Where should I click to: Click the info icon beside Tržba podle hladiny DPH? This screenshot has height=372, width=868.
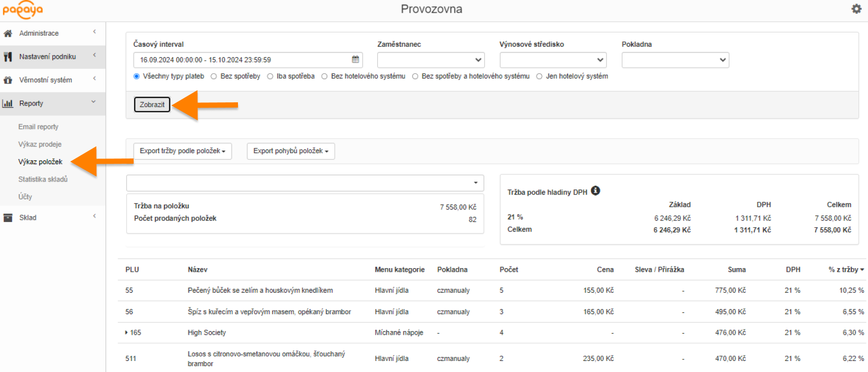[595, 191]
